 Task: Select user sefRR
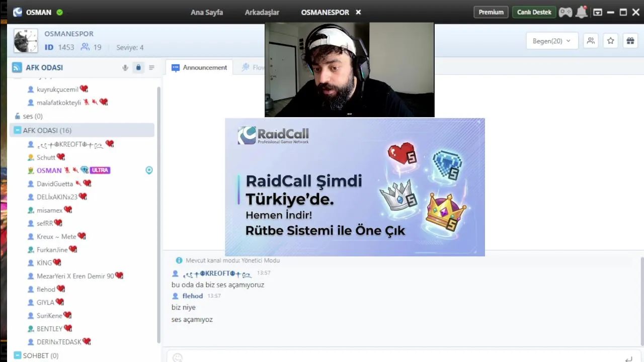tap(44, 223)
